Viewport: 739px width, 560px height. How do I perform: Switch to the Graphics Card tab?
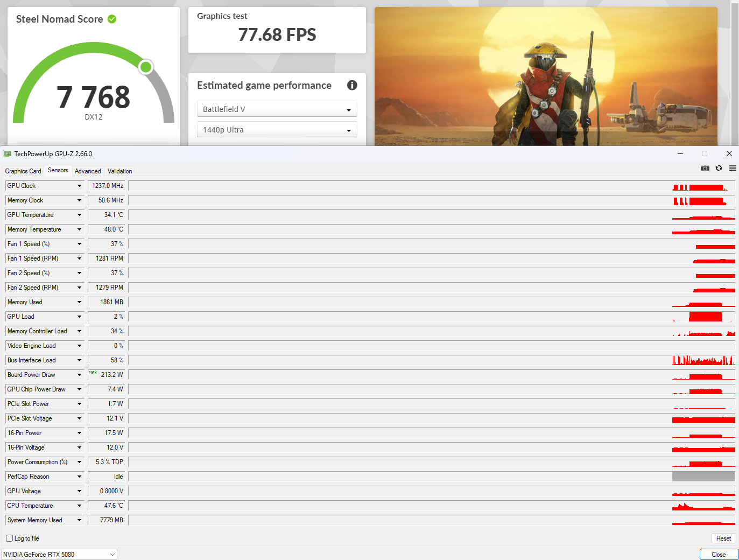(23, 171)
